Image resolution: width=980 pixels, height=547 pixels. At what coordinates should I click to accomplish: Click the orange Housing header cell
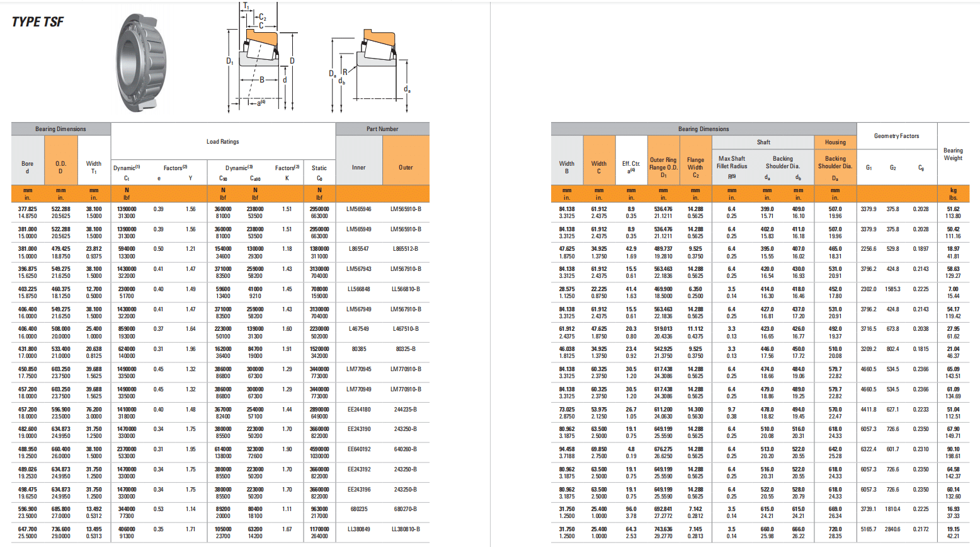click(835, 142)
